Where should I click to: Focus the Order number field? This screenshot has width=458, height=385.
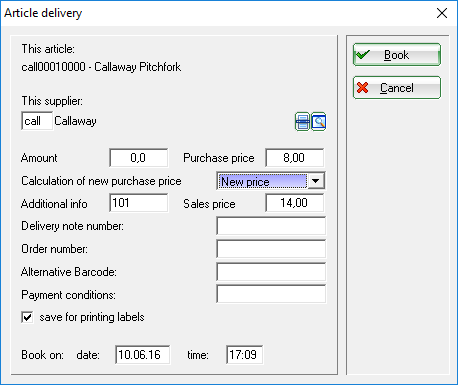pos(271,249)
